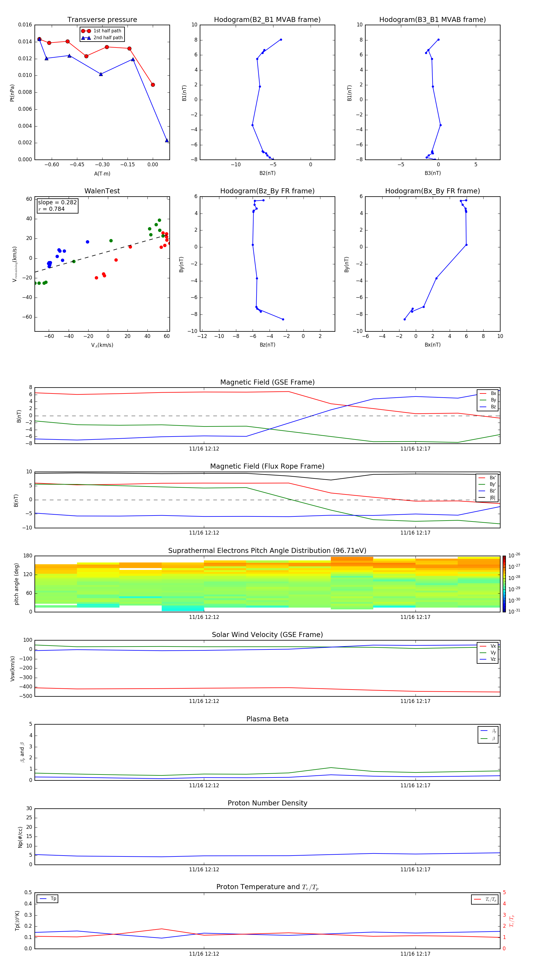Click the "Magnetic Field (GSE Frame)" title
The height and width of the screenshot is (980, 535).
[x=267, y=382]
